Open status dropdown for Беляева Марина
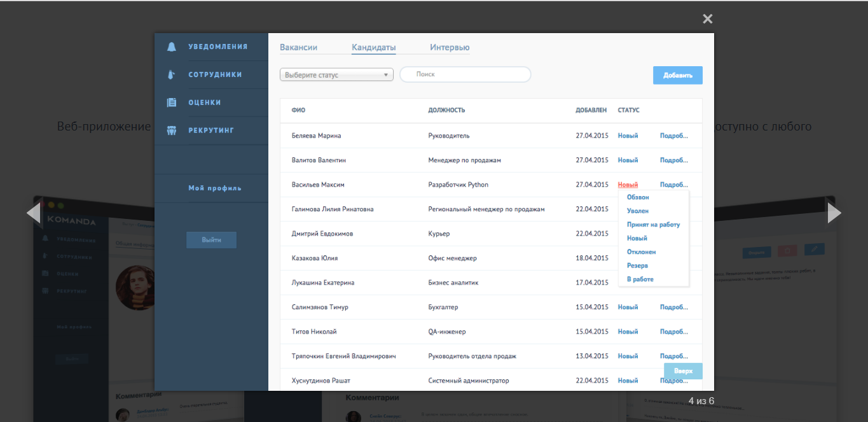 (628, 136)
